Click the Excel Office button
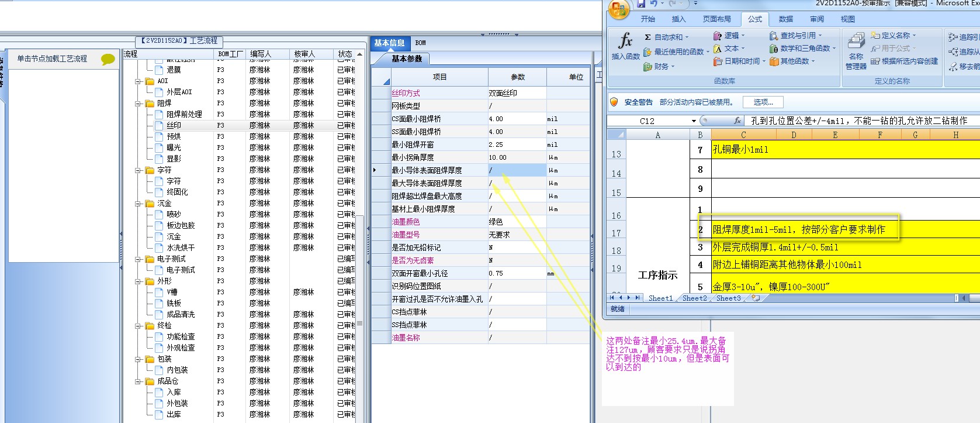The height and width of the screenshot is (423, 980). coord(619,9)
